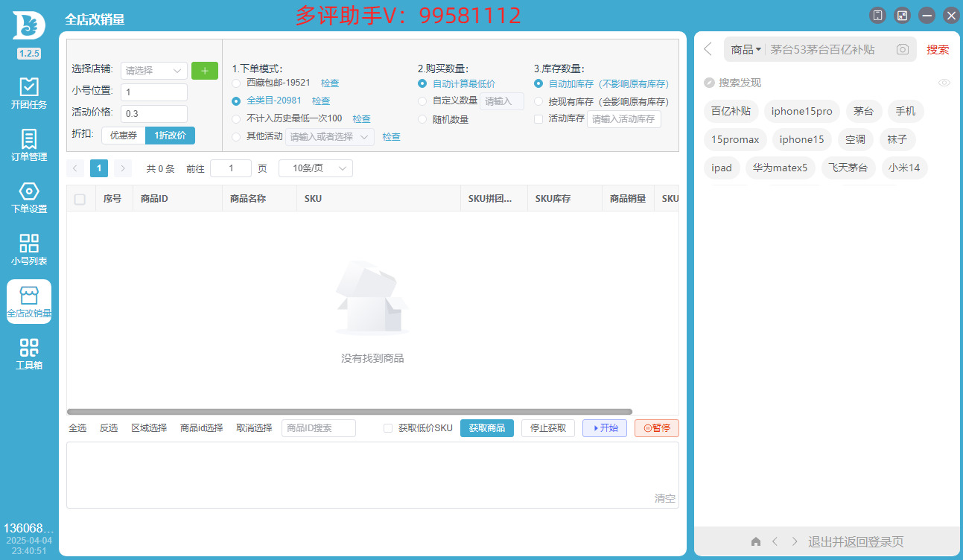Click 检查 next to 其他活动 dropdown
Viewport: 963px width, 560px height.
392,136
